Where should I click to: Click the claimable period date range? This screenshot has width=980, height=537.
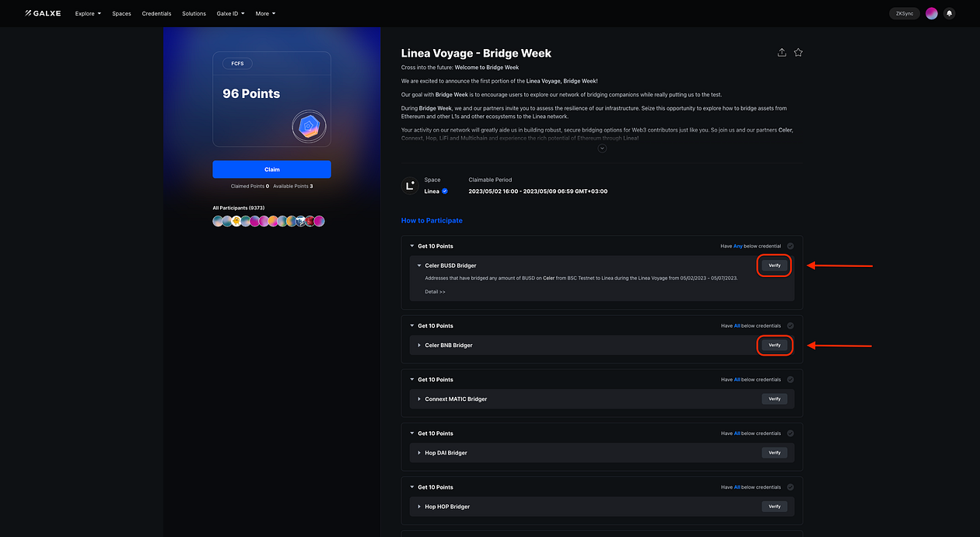pyautogui.click(x=537, y=191)
